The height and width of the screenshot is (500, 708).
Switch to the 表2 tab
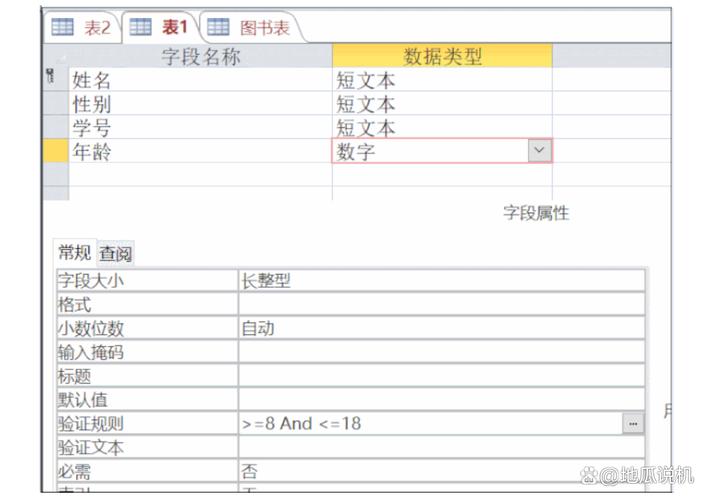(82, 28)
